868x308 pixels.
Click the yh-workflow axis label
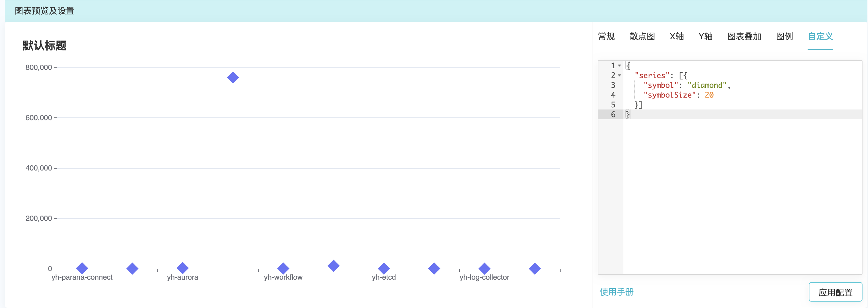(283, 277)
